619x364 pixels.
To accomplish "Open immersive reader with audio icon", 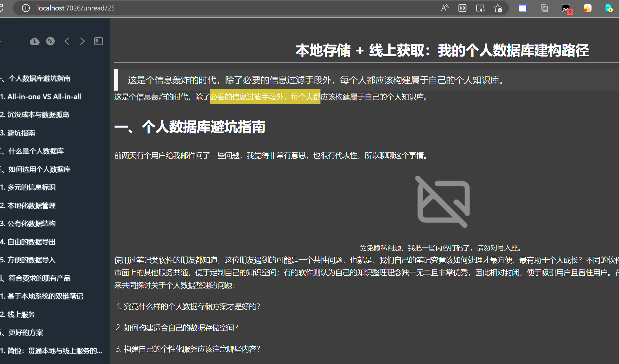I will pyautogui.click(x=480, y=8).
